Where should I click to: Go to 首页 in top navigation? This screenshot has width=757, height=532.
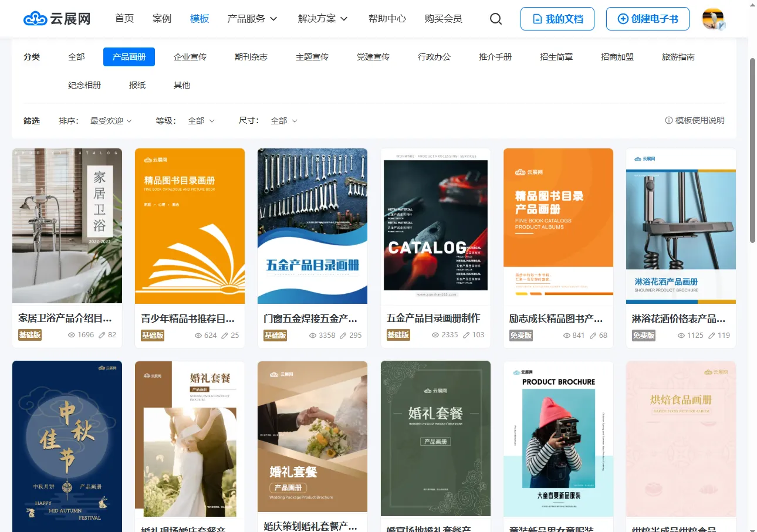pos(124,19)
